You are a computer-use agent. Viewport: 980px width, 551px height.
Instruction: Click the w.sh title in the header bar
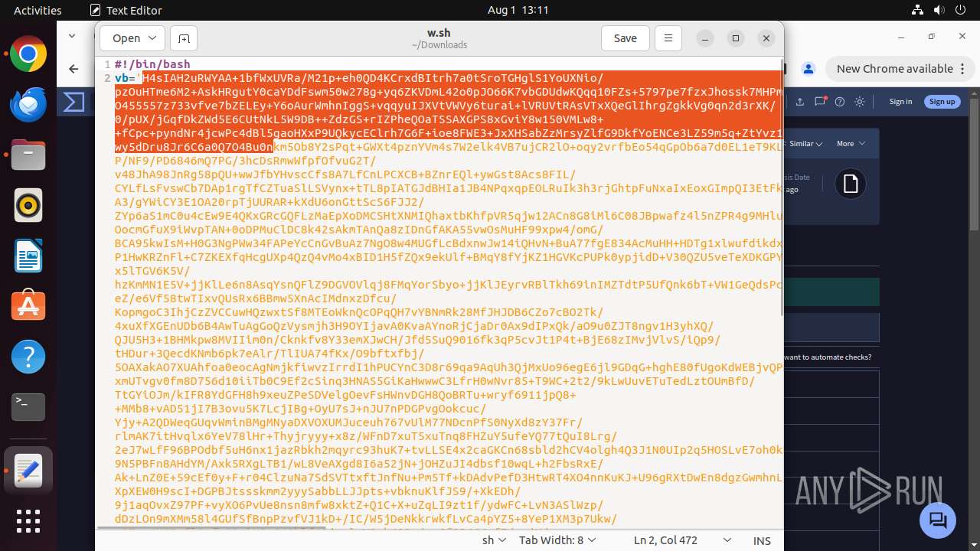point(439,33)
